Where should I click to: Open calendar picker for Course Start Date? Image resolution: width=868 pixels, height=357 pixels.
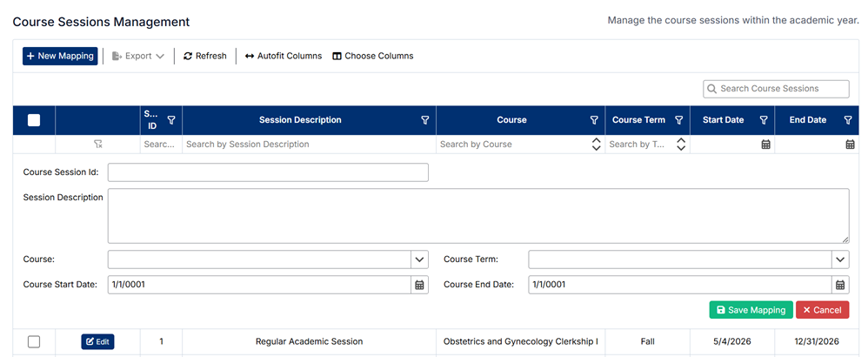click(419, 285)
